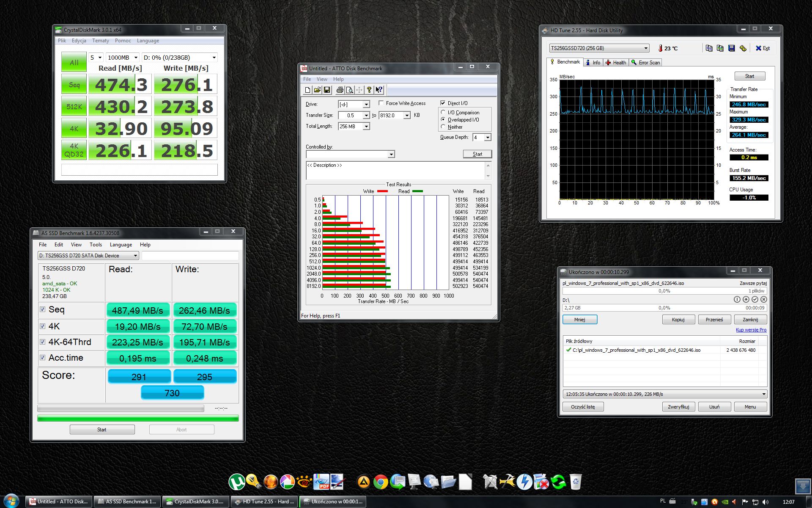Open HD Tune options
Screen dimensions: 812x508
[x=743, y=48]
